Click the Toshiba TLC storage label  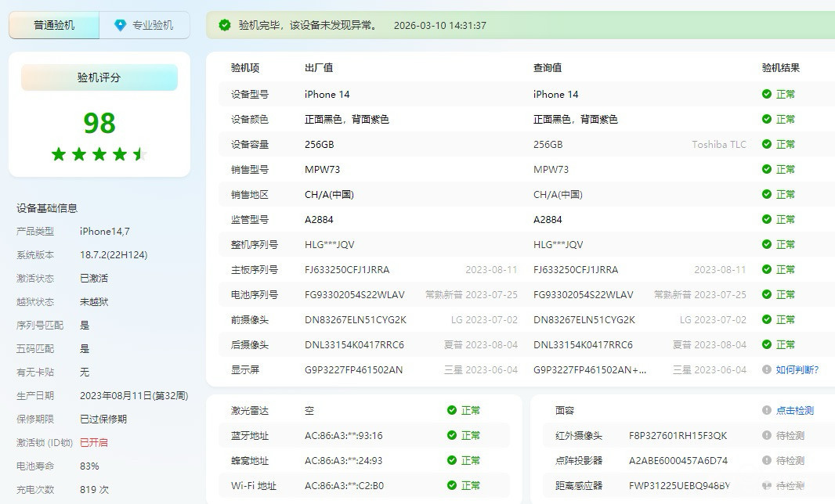pyautogui.click(x=718, y=144)
